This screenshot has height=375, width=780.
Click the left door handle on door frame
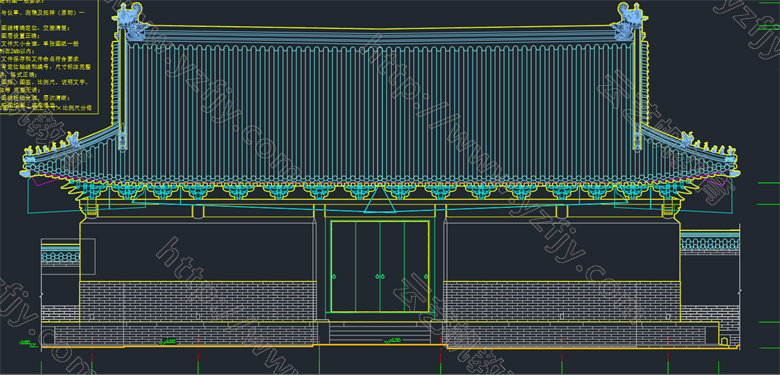334,277
